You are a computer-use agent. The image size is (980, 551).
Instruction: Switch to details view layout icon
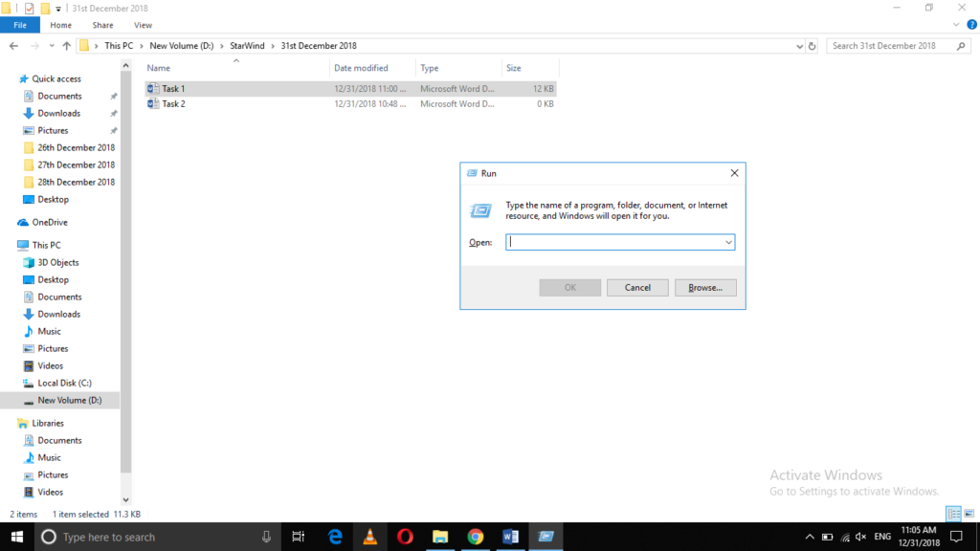click(954, 514)
